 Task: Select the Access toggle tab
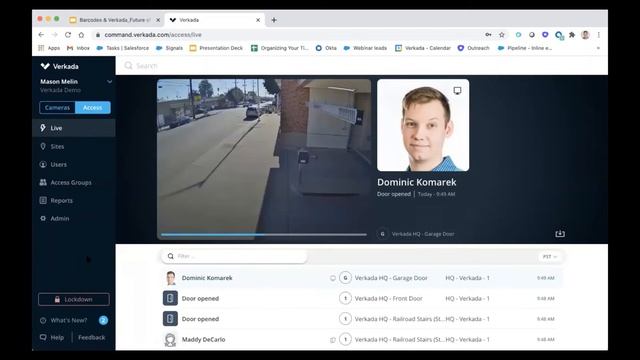click(93, 108)
